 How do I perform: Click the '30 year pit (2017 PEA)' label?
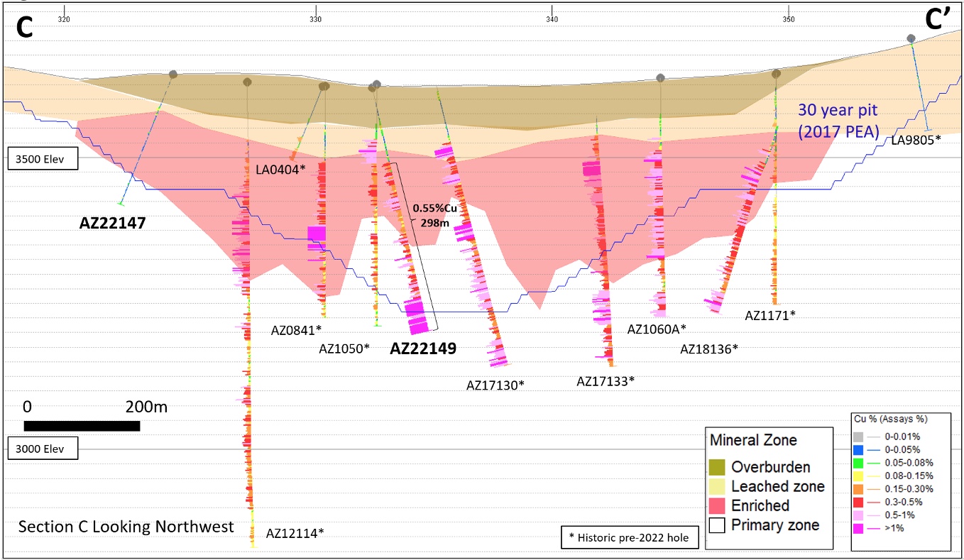[x=838, y=121]
